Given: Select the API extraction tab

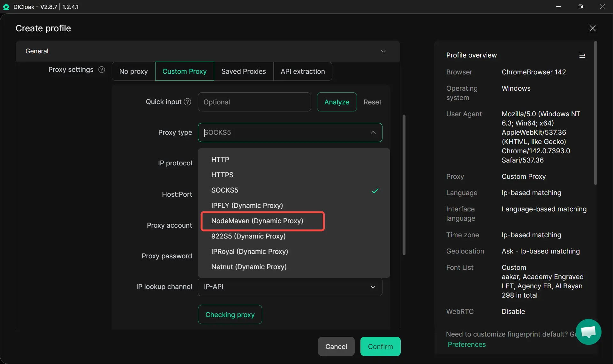Looking at the screenshot, I should (x=303, y=71).
